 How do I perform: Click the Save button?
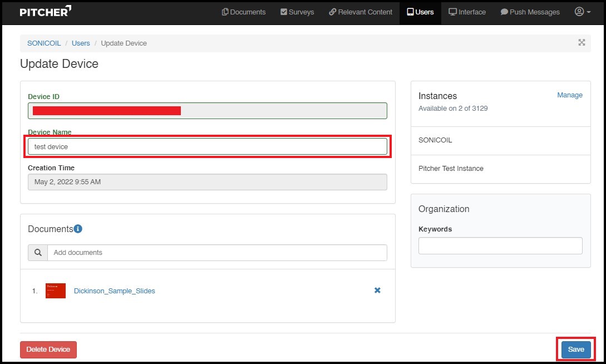pos(575,350)
